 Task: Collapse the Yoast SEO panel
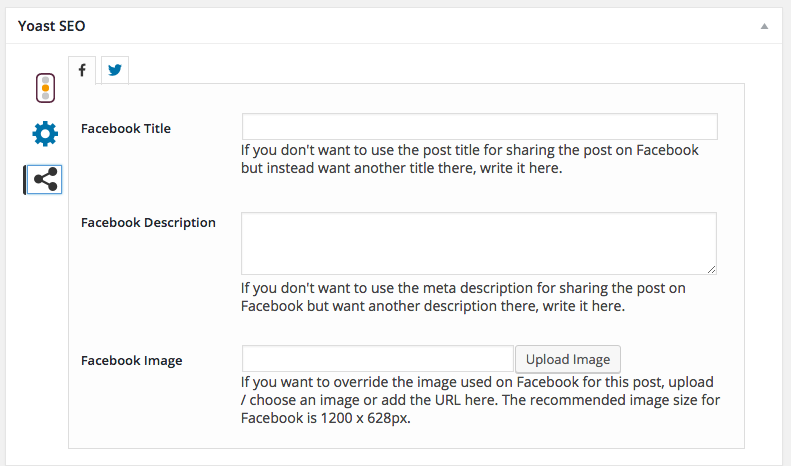(764, 26)
